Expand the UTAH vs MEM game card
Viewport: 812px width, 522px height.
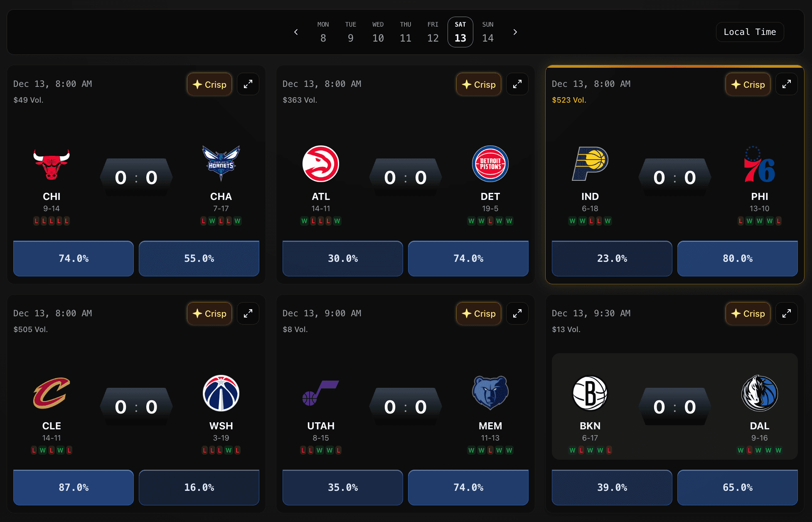tap(517, 314)
